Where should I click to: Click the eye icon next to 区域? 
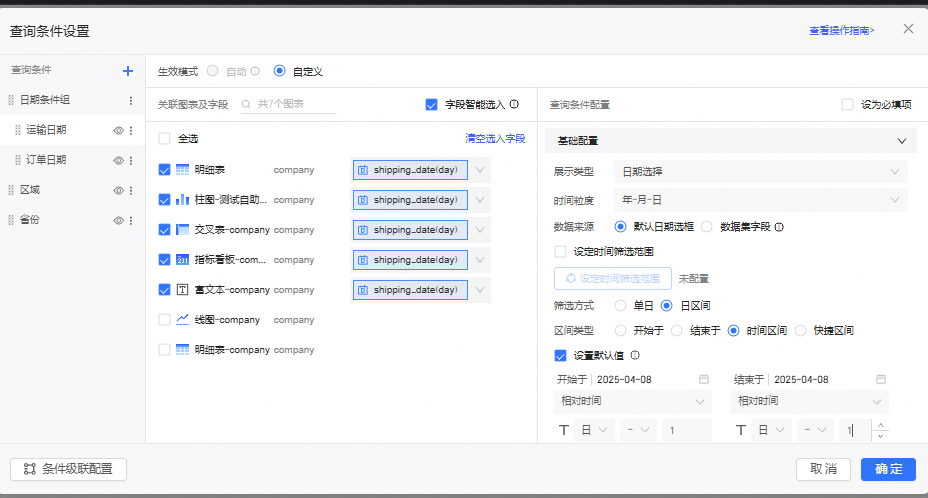[118, 190]
